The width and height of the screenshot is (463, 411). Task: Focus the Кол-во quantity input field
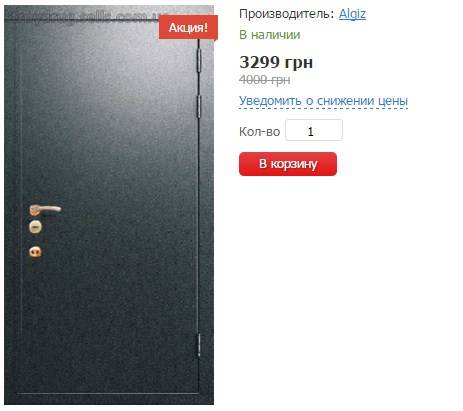click(x=314, y=130)
